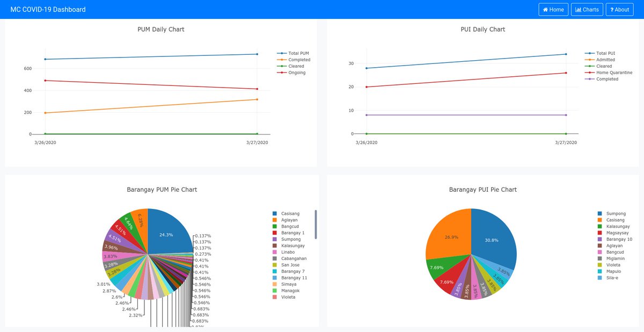
Task: Click Total PUI data point at 3/26/2020
Action: tap(367, 68)
